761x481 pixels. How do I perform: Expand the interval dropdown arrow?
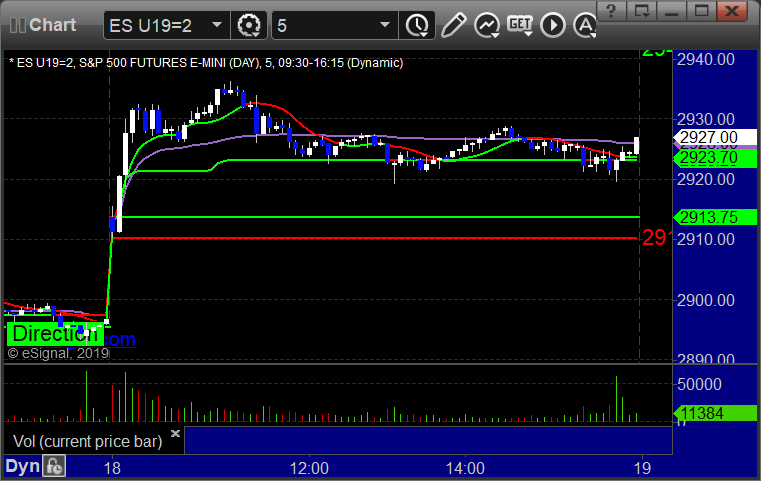tap(385, 25)
